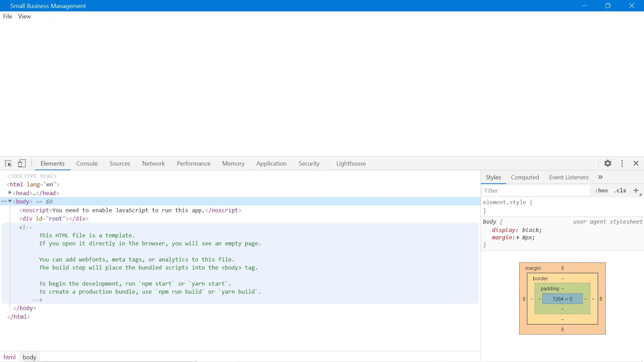Screen dimensions: 644x362
Task: Click the Filter styles input field
Action: [535, 191]
